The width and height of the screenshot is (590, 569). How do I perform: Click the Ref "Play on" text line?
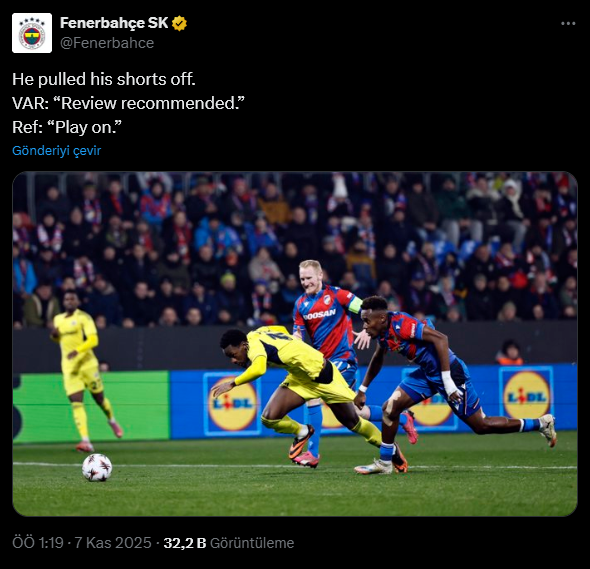(x=67, y=127)
